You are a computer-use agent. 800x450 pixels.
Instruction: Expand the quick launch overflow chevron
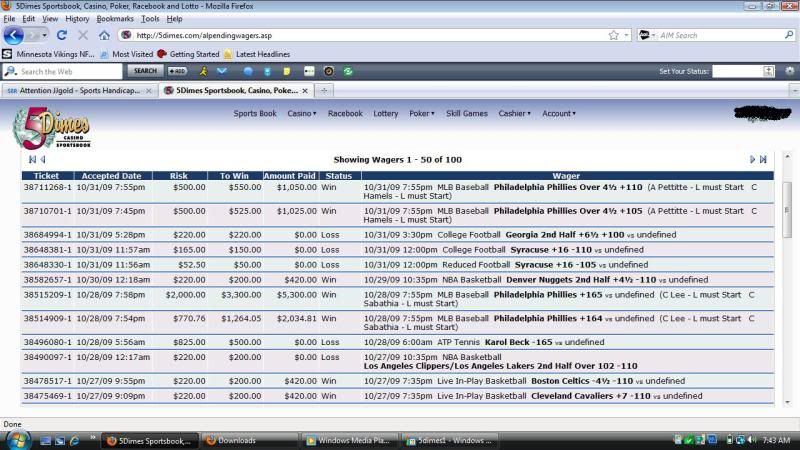click(x=93, y=437)
